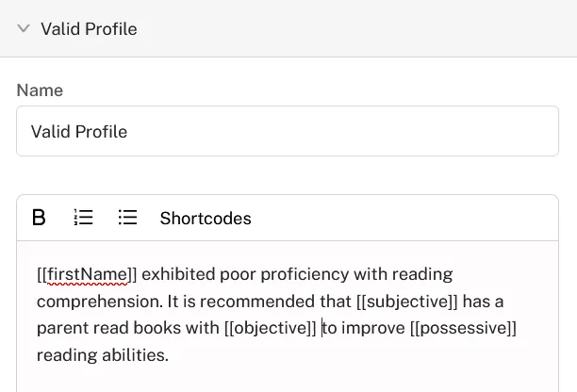Click the [[subjective]] shortcode in text
This screenshot has width=577, height=392.
[x=407, y=302]
